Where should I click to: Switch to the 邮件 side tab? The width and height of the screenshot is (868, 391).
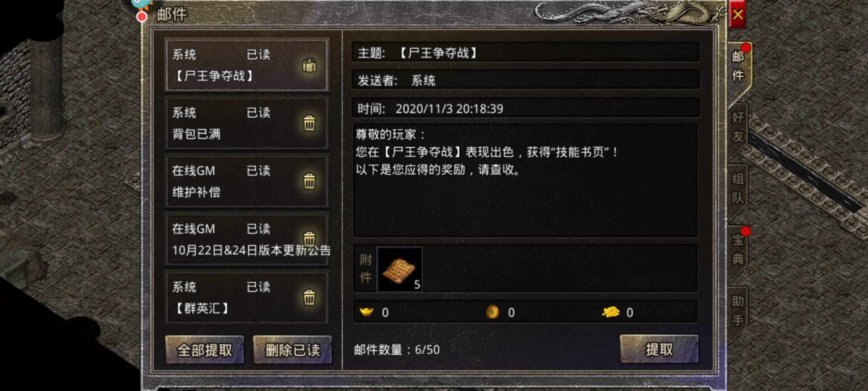pyautogui.click(x=739, y=66)
